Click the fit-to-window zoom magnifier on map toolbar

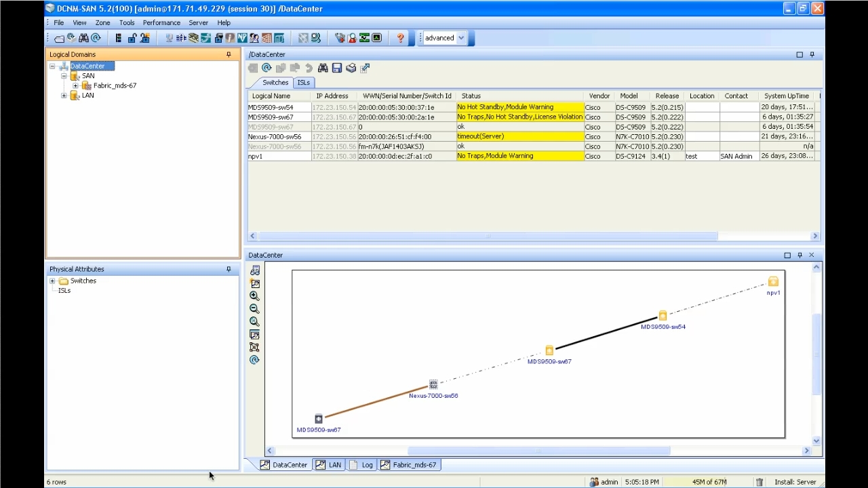[x=254, y=322]
